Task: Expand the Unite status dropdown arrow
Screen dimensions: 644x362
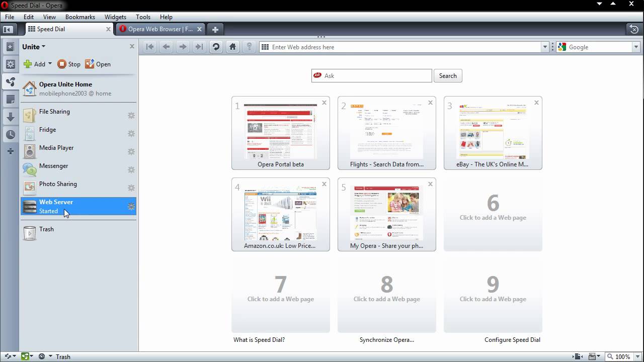Action: point(32,356)
